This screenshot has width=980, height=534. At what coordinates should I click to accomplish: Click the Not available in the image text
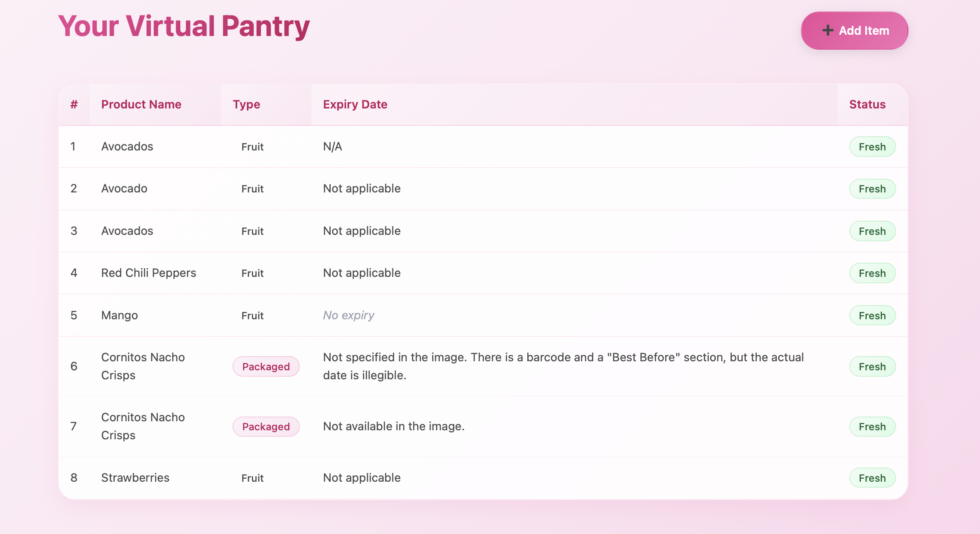click(393, 426)
